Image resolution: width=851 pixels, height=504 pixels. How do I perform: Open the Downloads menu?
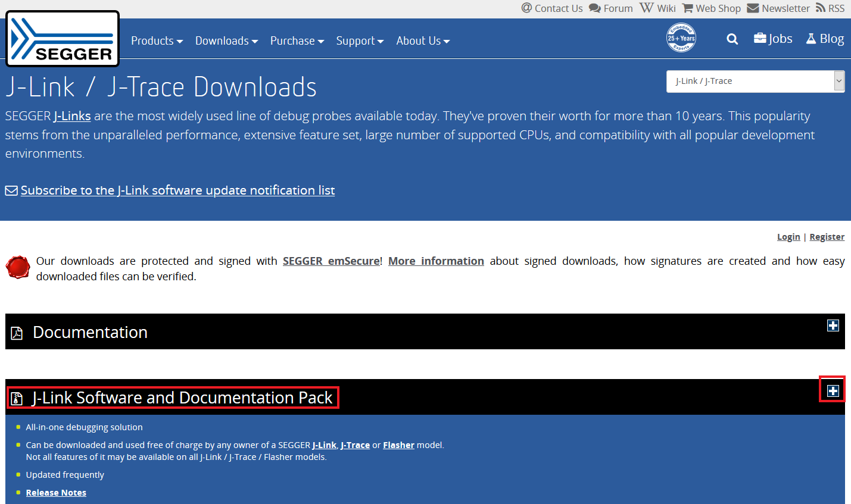(226, 41)
